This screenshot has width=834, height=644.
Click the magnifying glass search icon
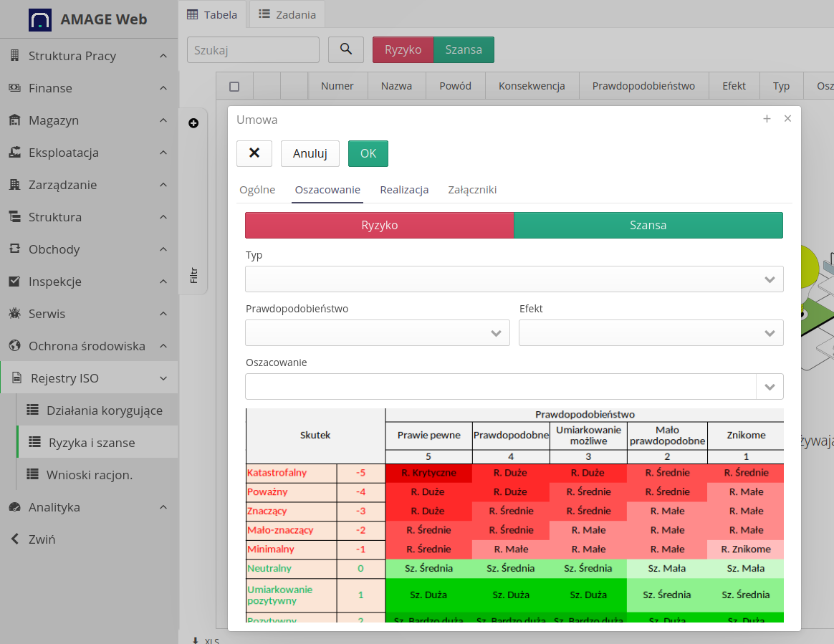tap(346, 49)
